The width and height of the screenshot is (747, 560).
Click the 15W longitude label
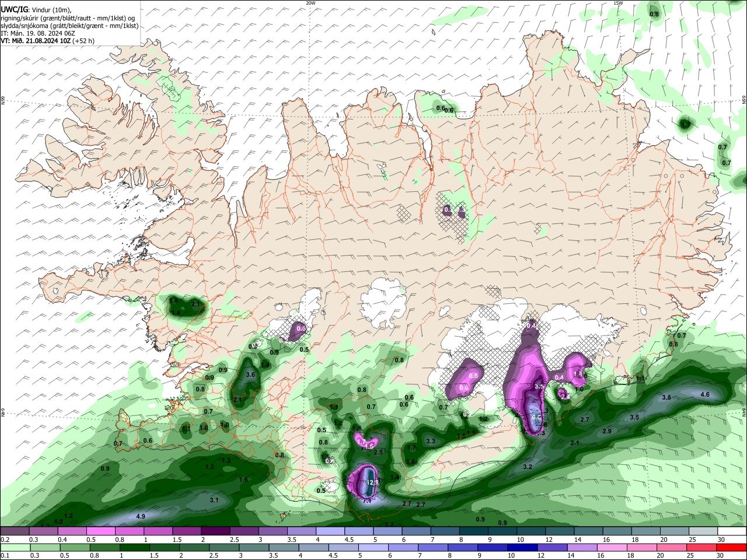click(x=618, y=3)
